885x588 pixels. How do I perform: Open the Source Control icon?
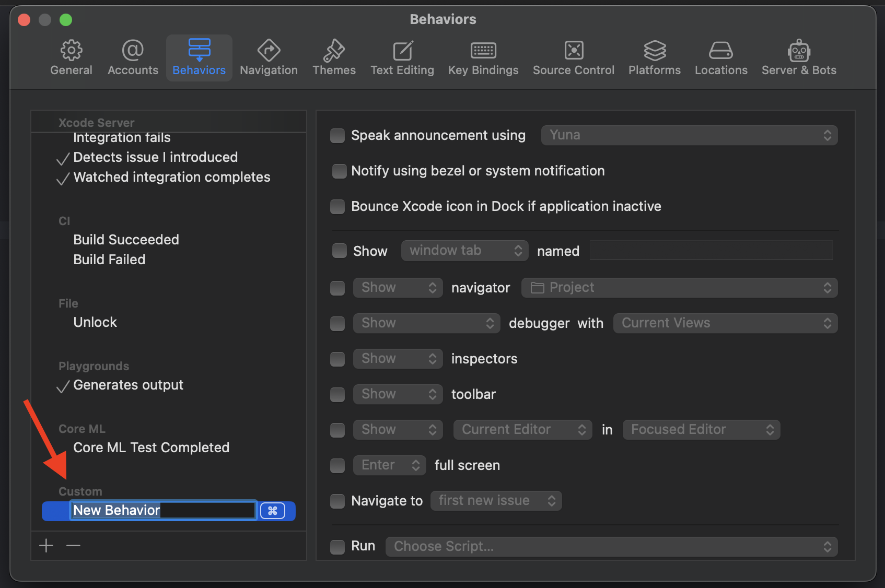coord(574,51)
